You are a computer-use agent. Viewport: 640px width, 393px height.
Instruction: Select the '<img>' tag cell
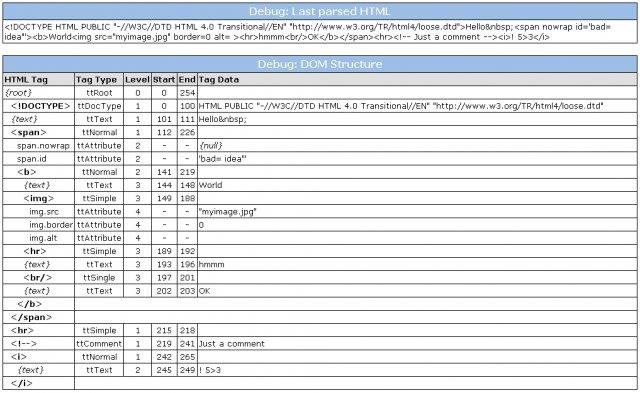click(38, 198)
